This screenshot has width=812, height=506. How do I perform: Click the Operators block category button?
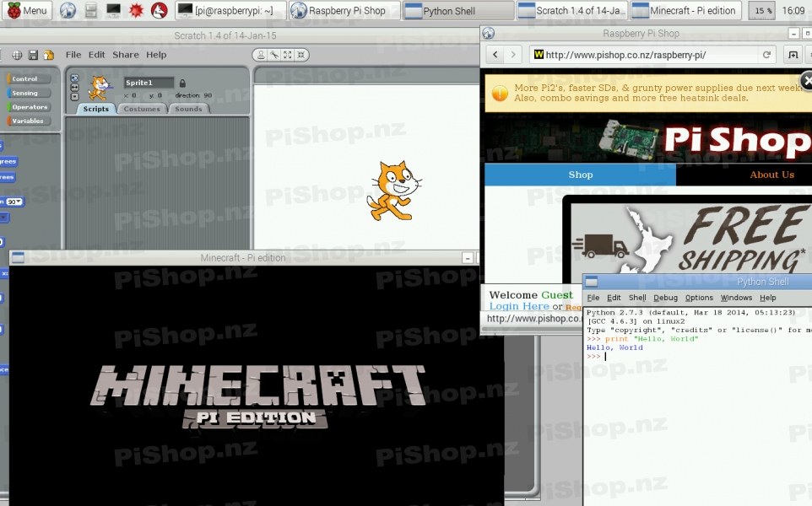(29, 107)
